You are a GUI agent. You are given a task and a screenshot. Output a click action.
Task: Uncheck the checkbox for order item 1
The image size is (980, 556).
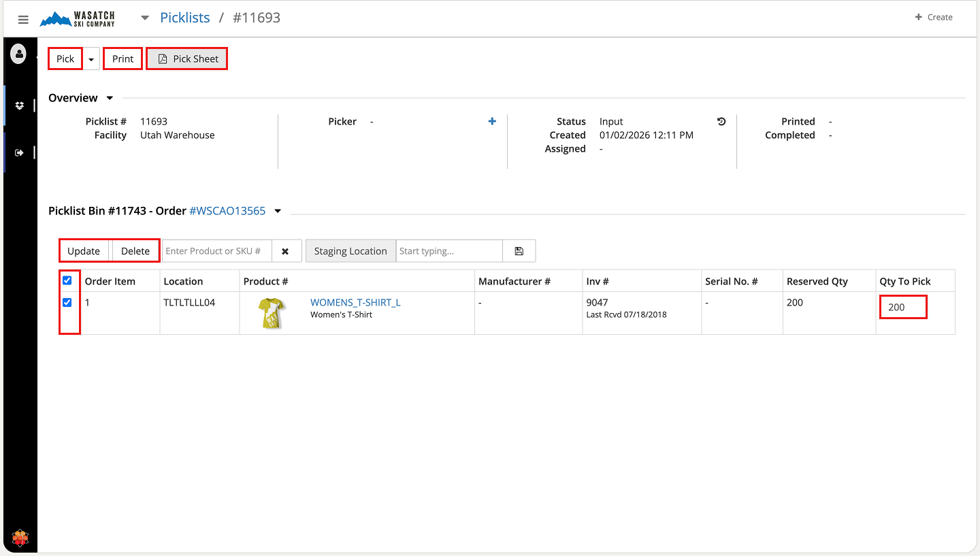[67, 303]
